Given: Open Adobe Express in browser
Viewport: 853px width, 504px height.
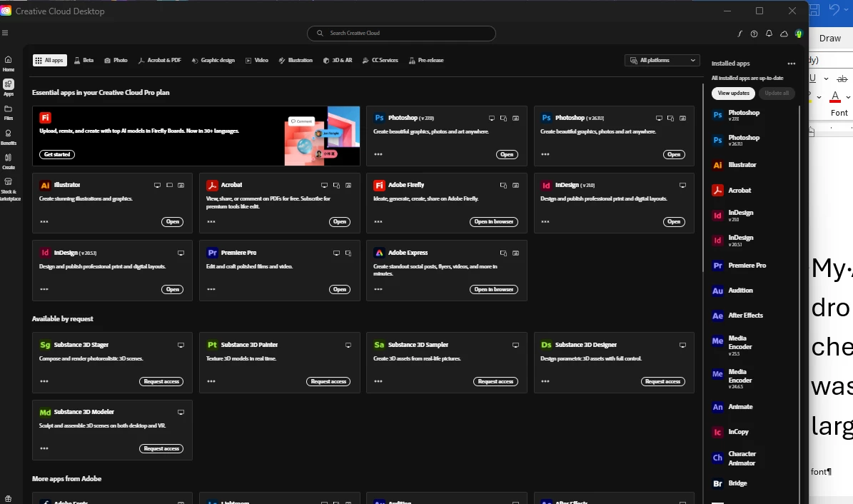Looking at the screenshot, I should tap(494, 290).
